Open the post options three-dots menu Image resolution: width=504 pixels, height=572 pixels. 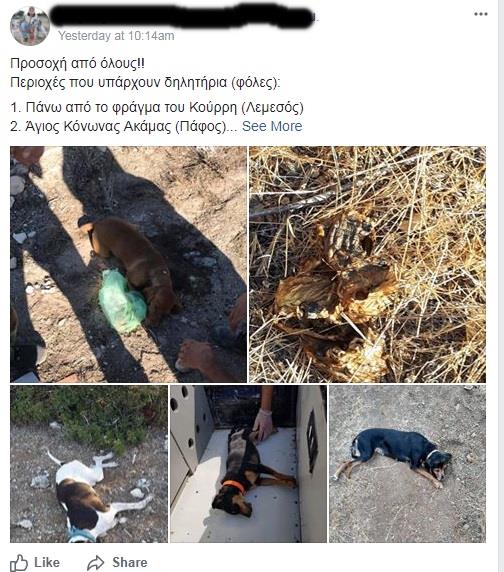pos(480,14)
